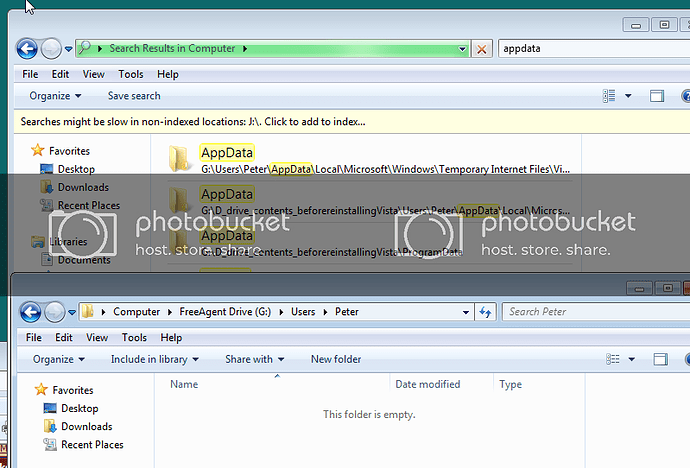Stop the search with the red X
This screenshot has width=690, height=468.
pyautogui.click(x=481, y=49)
